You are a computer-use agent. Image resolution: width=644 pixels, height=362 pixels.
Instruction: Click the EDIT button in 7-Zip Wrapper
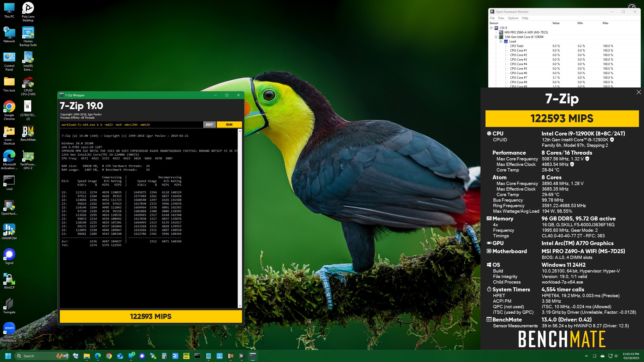209,125
